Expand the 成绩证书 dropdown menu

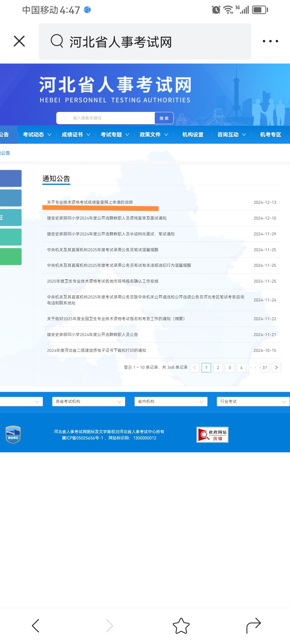tap(76, 135)
